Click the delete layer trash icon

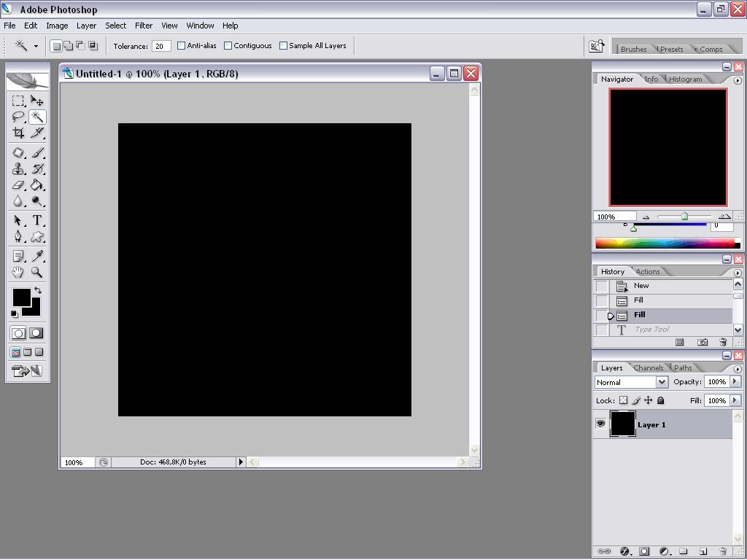coord(723,551)
